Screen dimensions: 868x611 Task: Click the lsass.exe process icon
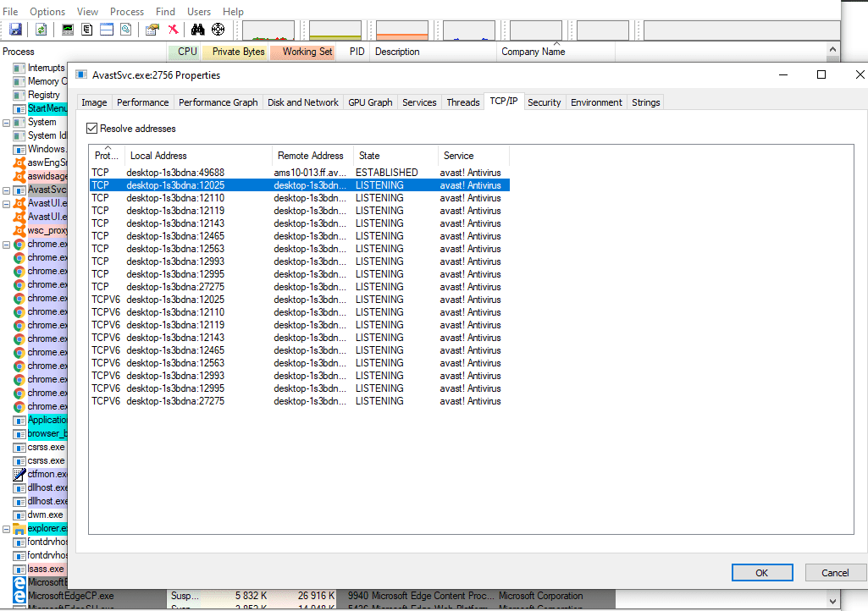pos(19,569)
